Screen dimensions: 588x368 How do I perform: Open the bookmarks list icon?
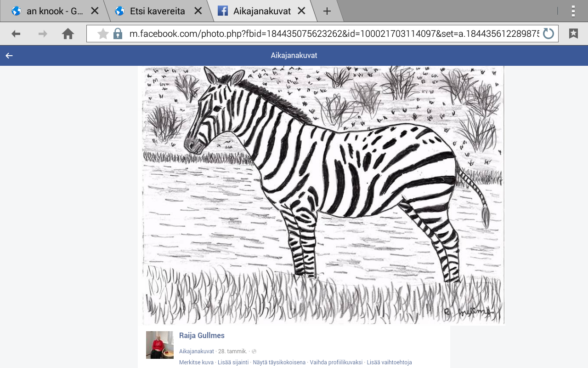point(573,34)
